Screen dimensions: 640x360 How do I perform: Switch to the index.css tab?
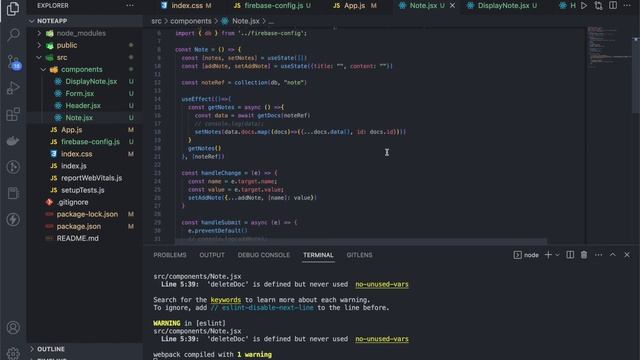[187, 6]
